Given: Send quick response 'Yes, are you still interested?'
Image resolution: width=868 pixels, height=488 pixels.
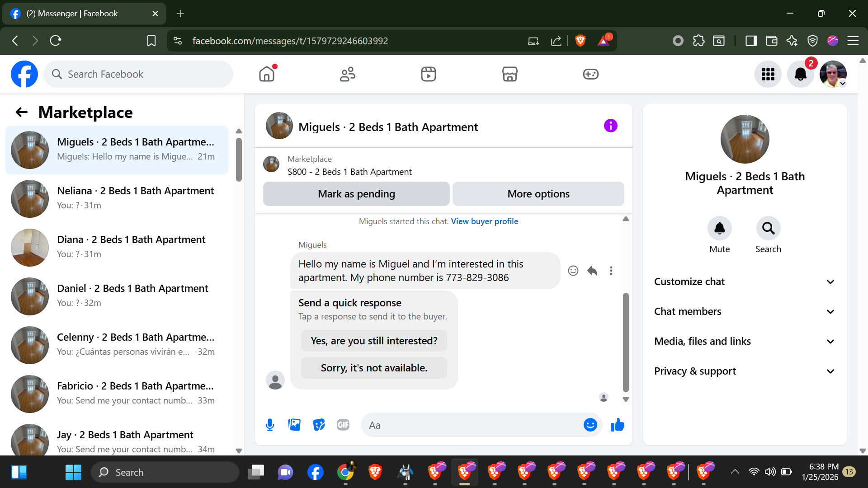Looking at the screenshot, I should (x=374, y=341).
